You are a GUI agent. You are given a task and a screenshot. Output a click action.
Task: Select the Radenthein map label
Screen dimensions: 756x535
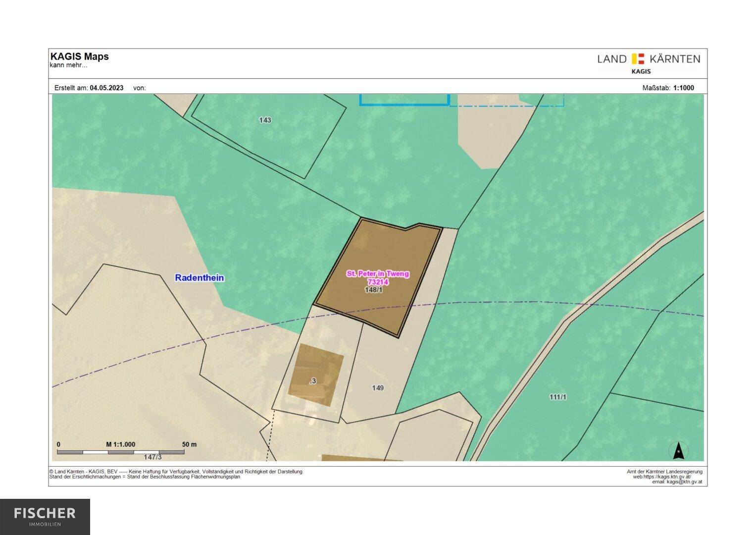tap(200, 278)
